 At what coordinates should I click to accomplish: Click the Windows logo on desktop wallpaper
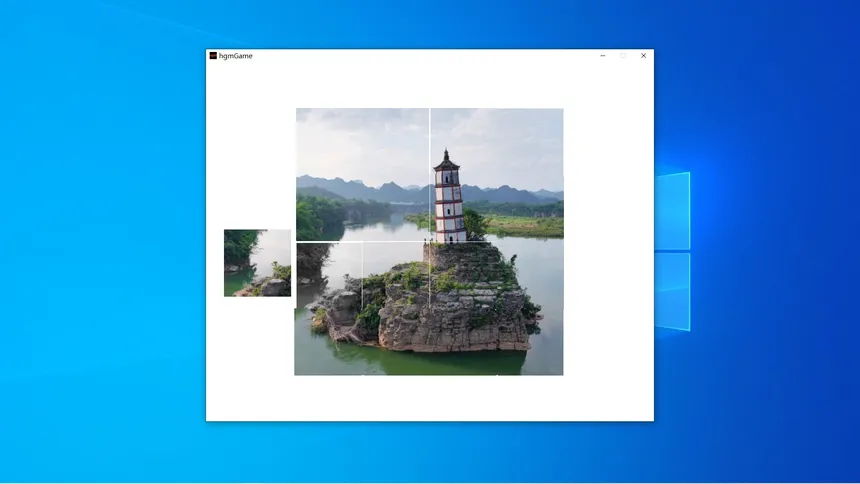673,251
